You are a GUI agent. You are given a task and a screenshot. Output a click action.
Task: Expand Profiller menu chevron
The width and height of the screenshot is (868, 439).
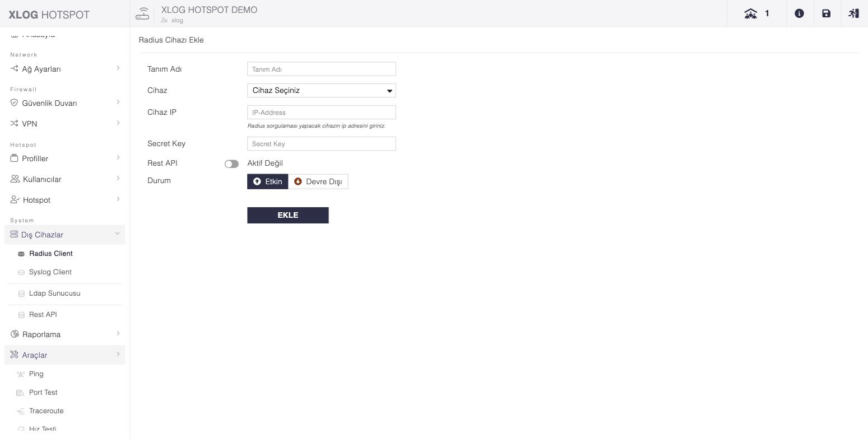[x=118, y=157]
